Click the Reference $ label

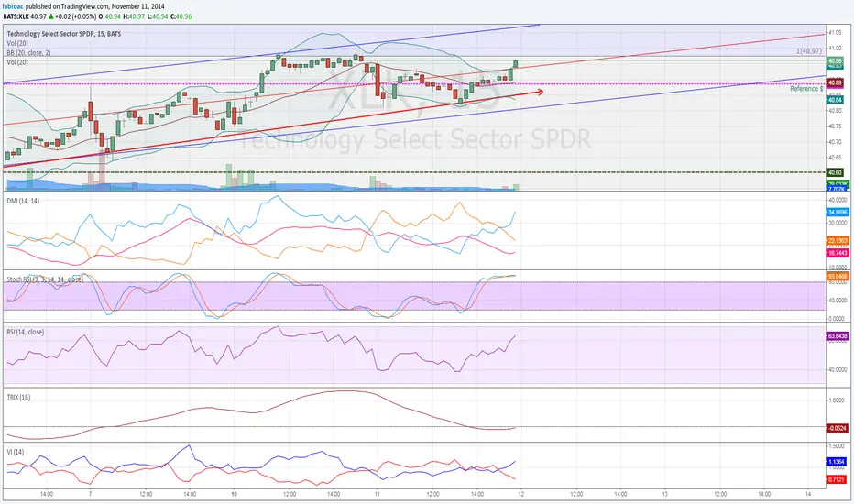pos(806,88)
